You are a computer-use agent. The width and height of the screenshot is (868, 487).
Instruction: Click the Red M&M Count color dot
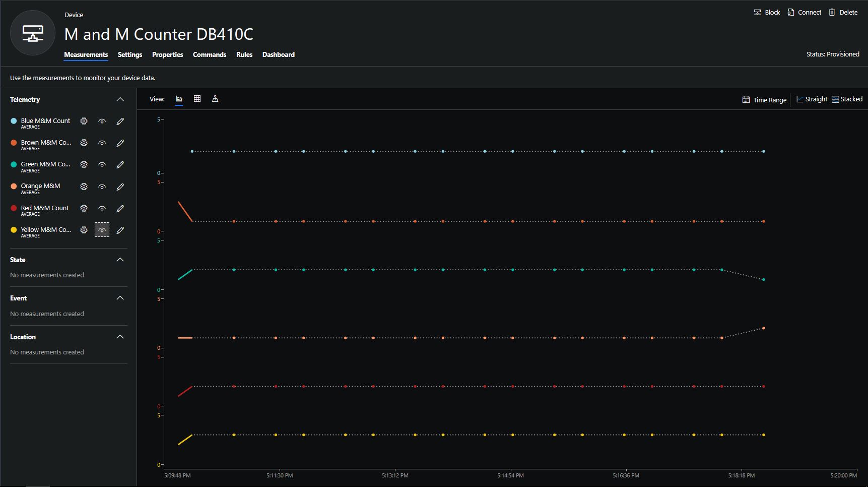pyautogui.click(x=14, y=208)
